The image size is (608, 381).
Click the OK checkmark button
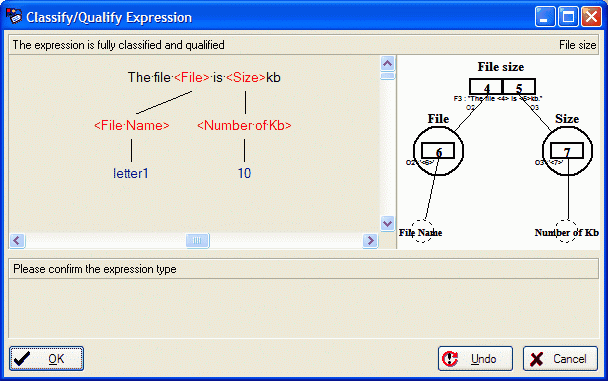pos(46,359)
